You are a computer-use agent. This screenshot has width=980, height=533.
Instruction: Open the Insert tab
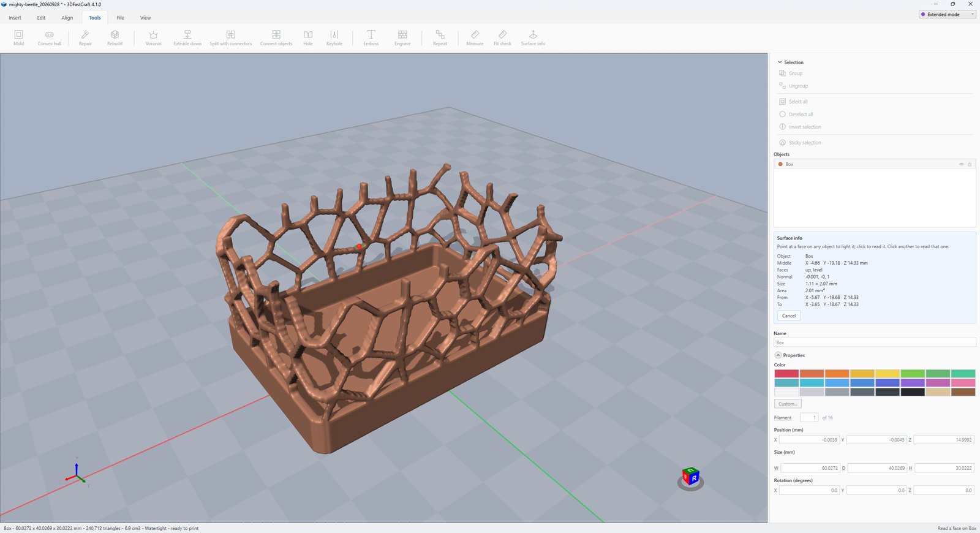pyautogui.click(x=15, y=18)
